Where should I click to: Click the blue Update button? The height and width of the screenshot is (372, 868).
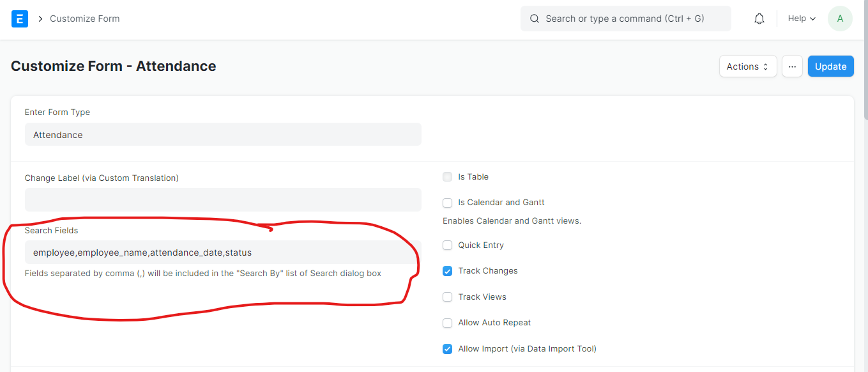(831, 66)
